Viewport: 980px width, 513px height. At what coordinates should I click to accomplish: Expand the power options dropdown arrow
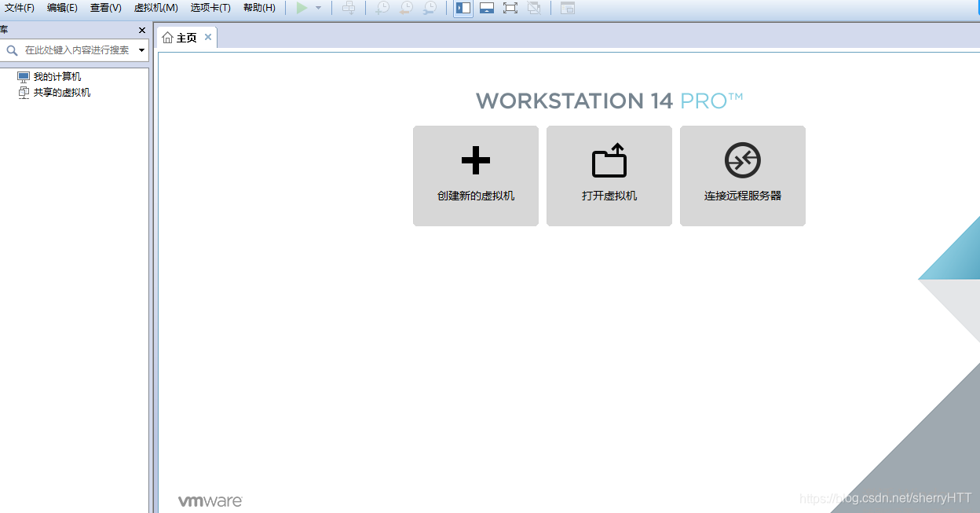click(318, 8)
